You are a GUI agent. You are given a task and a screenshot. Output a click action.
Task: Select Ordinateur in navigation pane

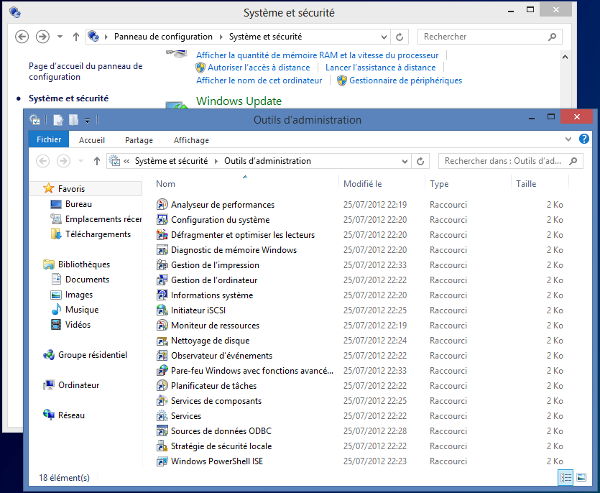tap(78, 385)
